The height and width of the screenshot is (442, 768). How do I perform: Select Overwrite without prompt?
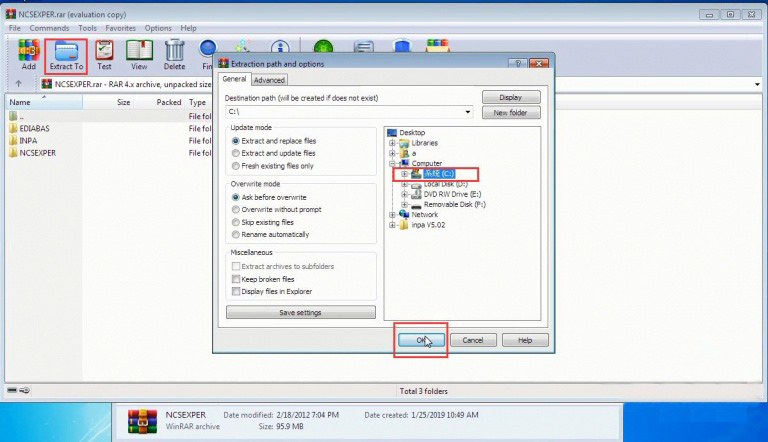pyautogui.click(x=236, y=210)
